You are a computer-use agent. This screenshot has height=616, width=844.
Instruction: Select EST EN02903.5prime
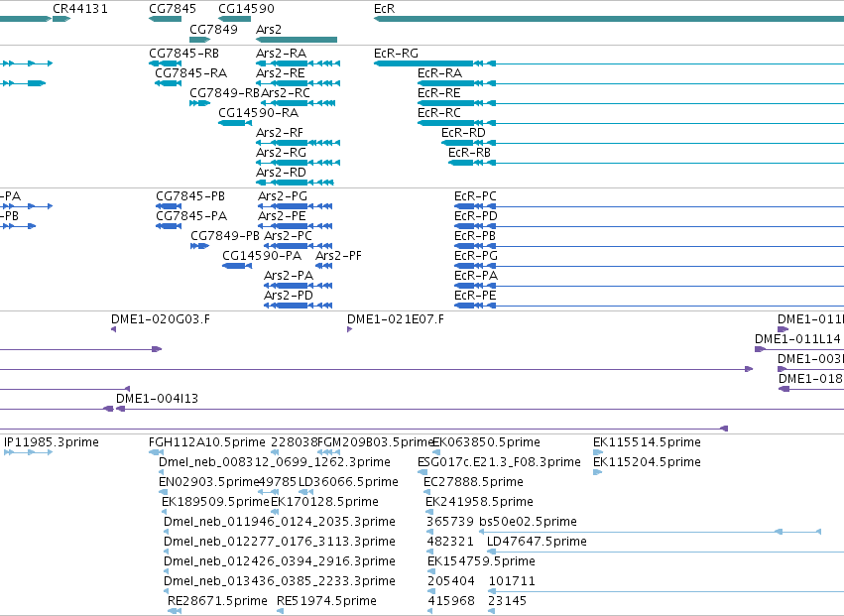pyautogui.click(x=209, y=482)
